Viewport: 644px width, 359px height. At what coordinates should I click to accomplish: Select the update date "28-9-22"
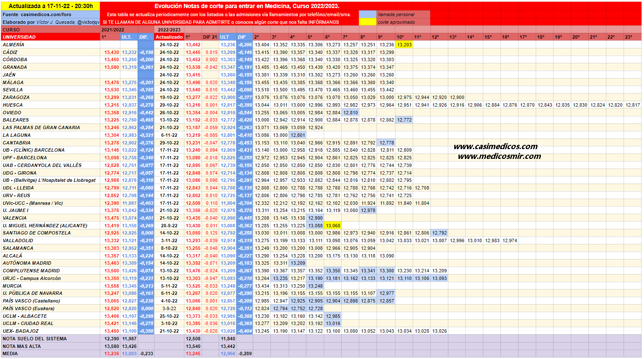[169, 226]
